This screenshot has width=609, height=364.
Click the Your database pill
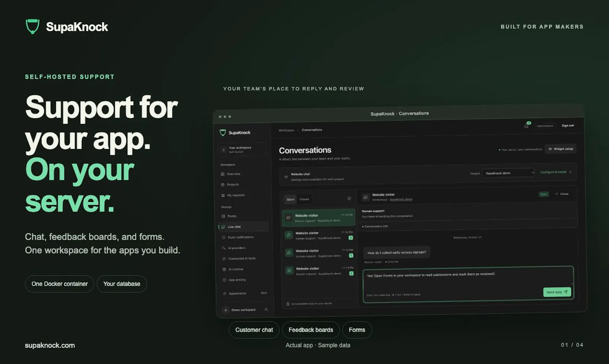coord(122,284)
